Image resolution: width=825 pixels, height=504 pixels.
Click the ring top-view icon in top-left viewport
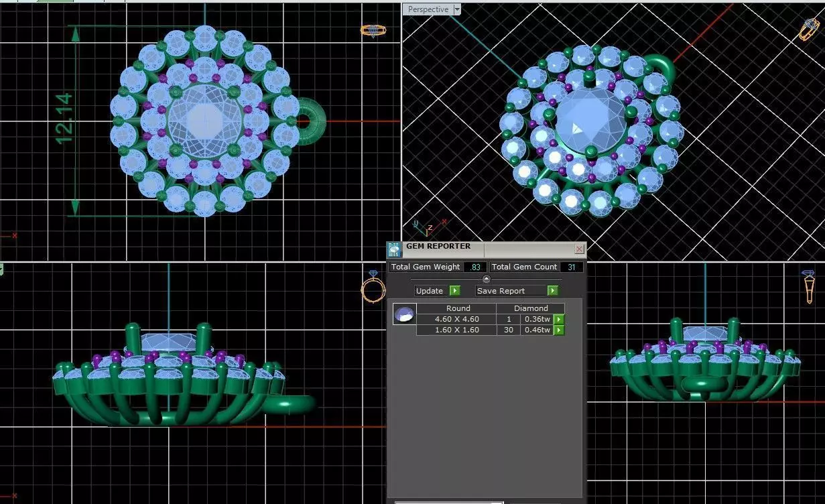tap(373, 31)
